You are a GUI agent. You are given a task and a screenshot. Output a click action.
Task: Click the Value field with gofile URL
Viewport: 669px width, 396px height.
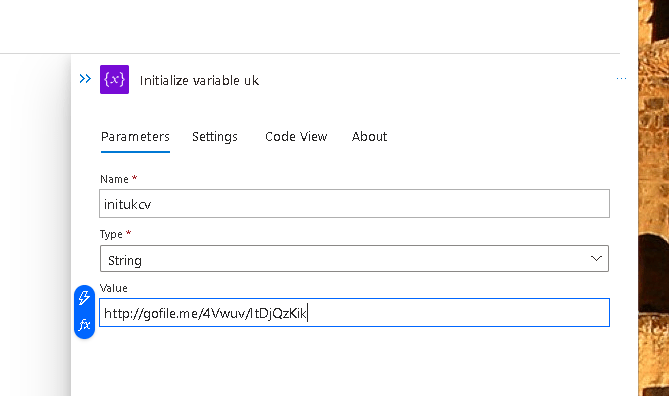354,313
